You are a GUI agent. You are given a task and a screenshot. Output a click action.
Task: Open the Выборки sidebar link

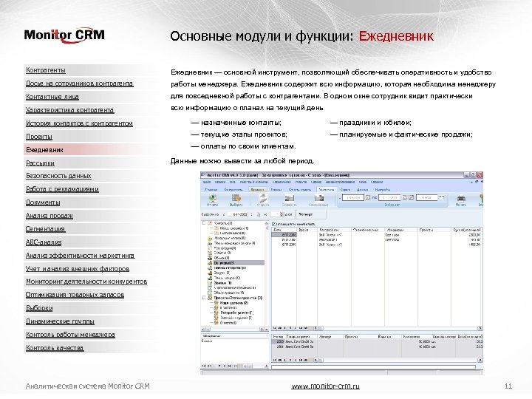tap(39, 308)
